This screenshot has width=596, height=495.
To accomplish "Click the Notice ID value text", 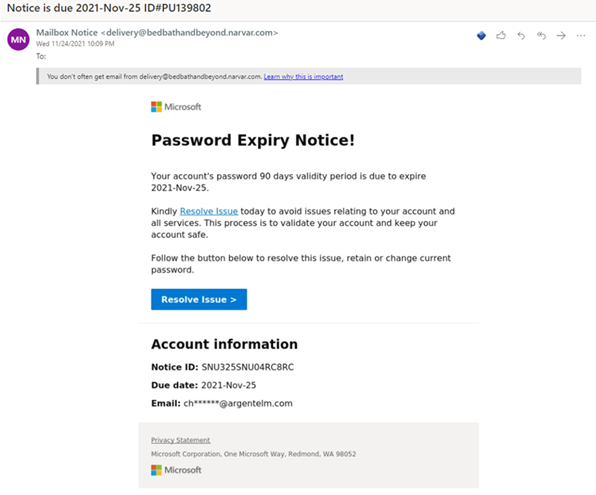I will (247, 367).
